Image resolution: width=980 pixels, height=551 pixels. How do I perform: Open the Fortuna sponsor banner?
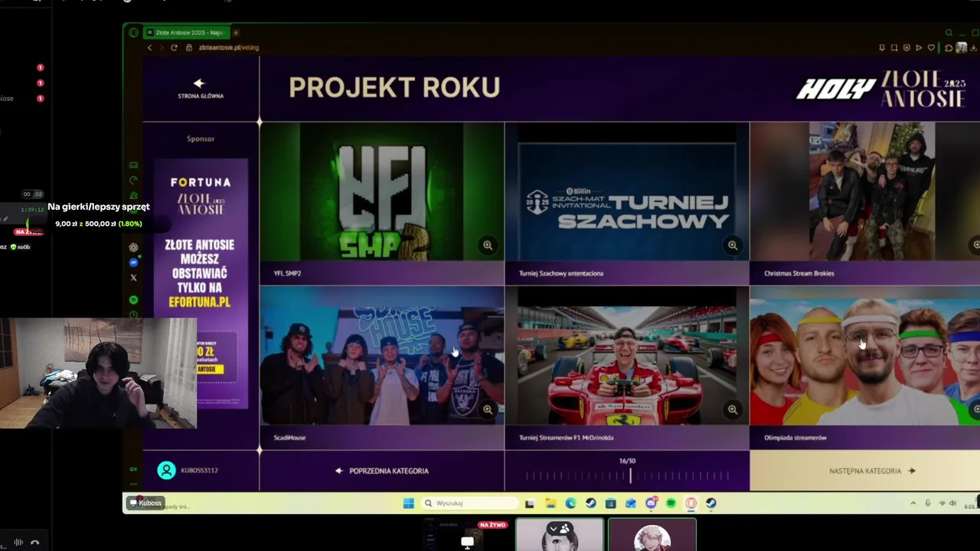pos(201,283)
